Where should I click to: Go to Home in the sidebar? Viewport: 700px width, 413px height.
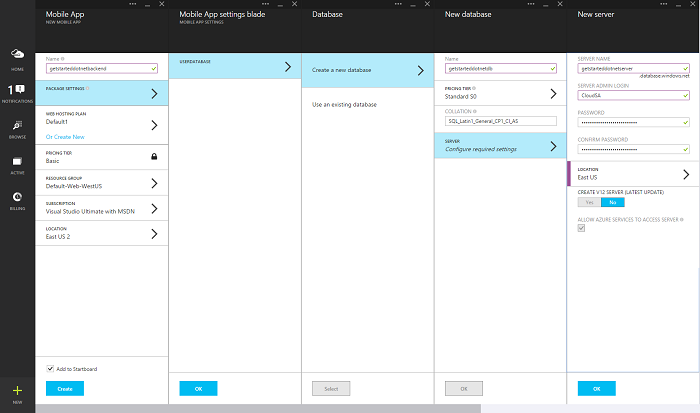(x=17, y=59)
